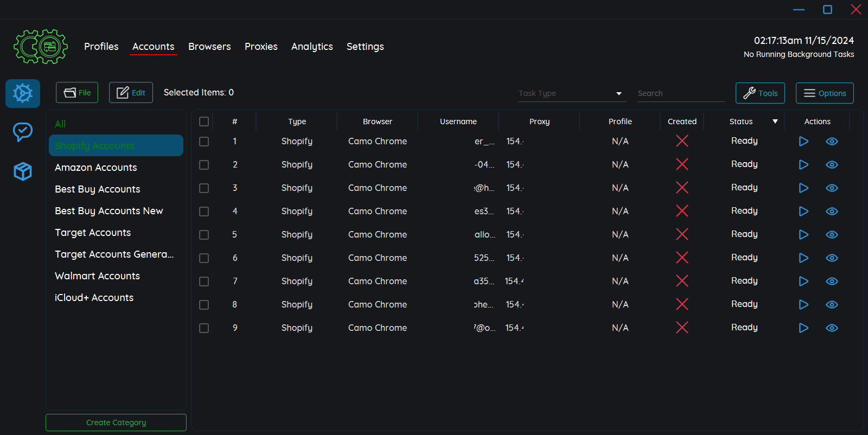View account 3 details via eye icon
Screen dimensions: 868x435
pyautogui.click(x=832, y=188)
